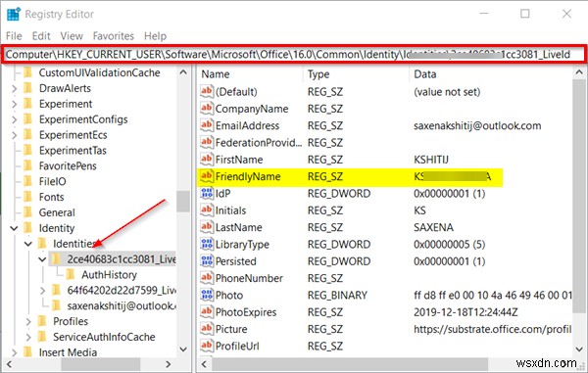Viewport: 588px width, 373px height.
Task: Select the Picture data substrate.office.com URL
Action: pyautogui.click(x=492, y=329)
